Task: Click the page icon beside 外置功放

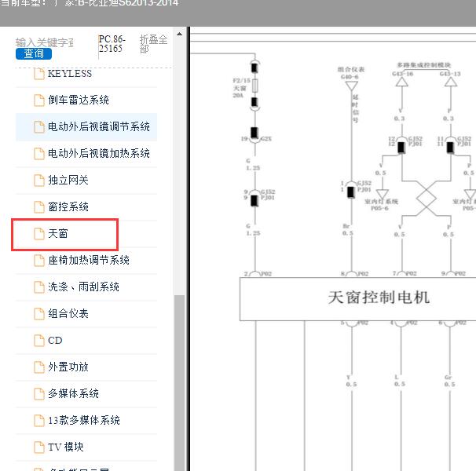Action: point(38,367)
